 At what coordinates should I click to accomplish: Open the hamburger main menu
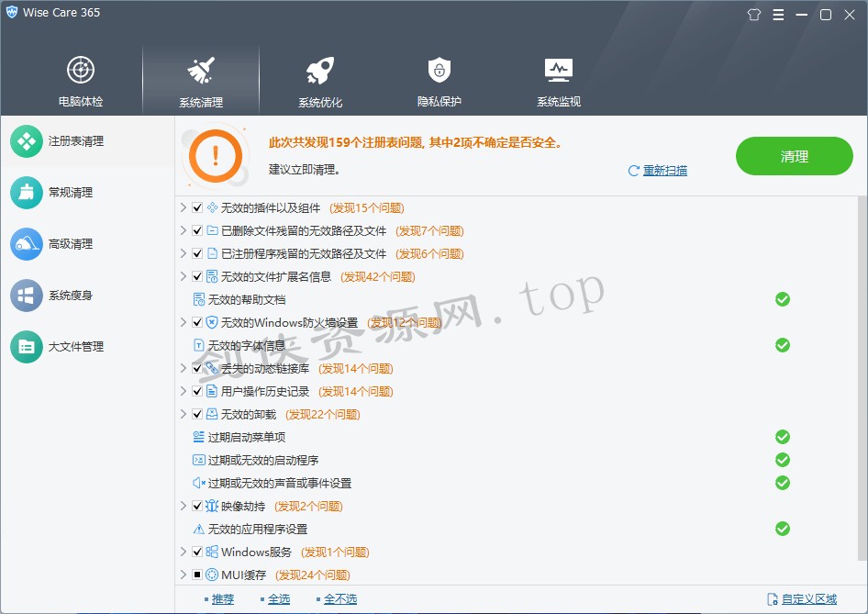[778, 15]
